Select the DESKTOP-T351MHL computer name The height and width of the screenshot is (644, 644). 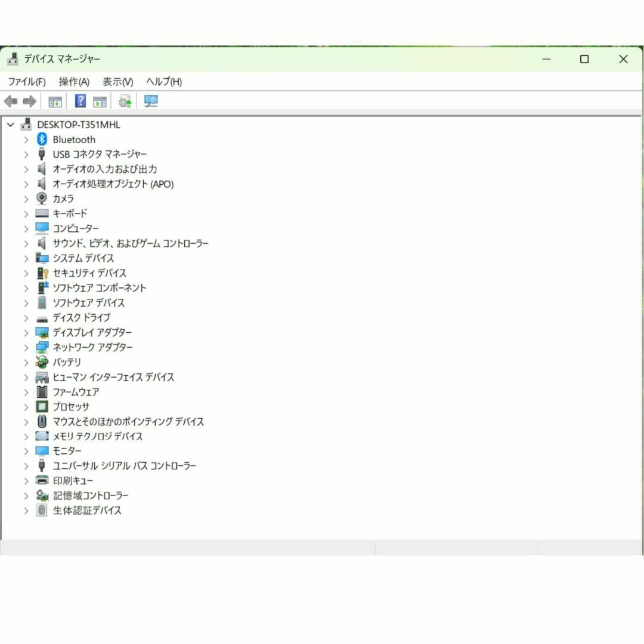pos(79,125)
